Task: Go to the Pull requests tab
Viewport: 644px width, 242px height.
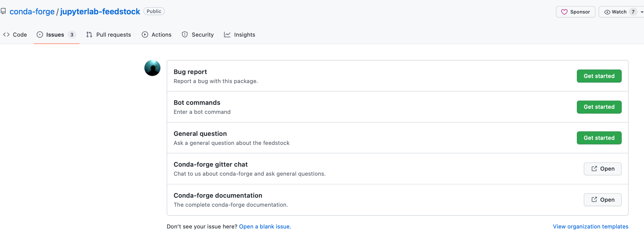Action: 109,34
